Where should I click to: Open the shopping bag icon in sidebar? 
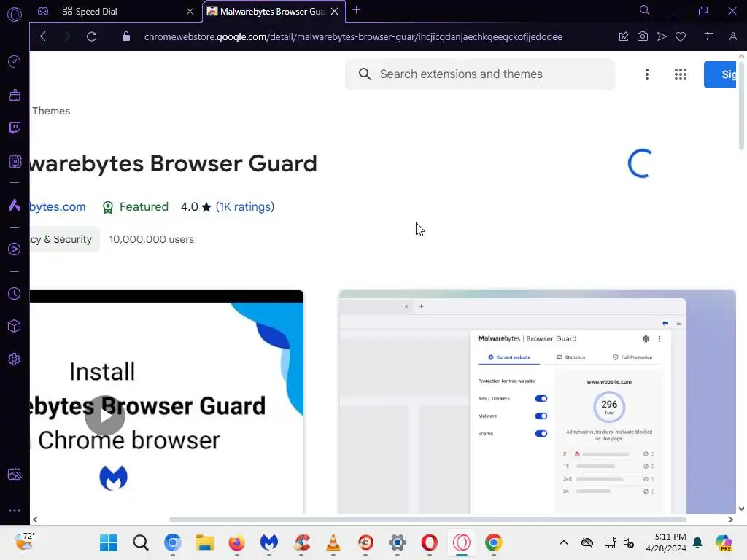tap(15, 95)
